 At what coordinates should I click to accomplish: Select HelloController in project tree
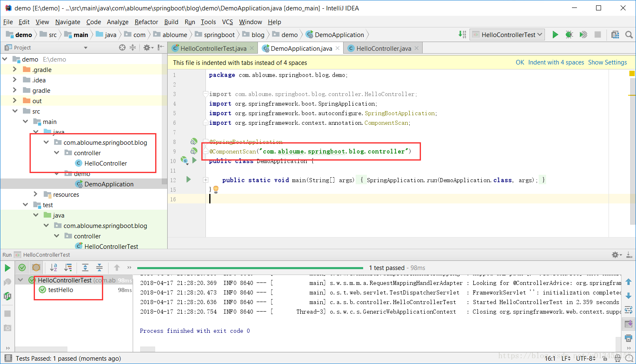click(106, 163)
